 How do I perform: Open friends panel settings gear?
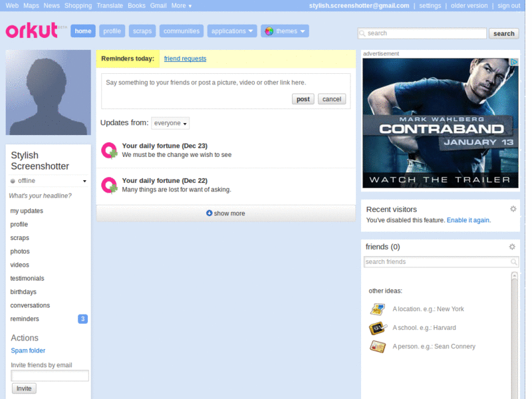tap(512, 247)
